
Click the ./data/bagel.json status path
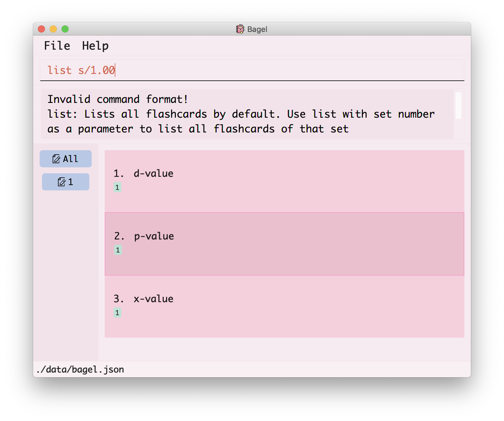coord(80,370)
